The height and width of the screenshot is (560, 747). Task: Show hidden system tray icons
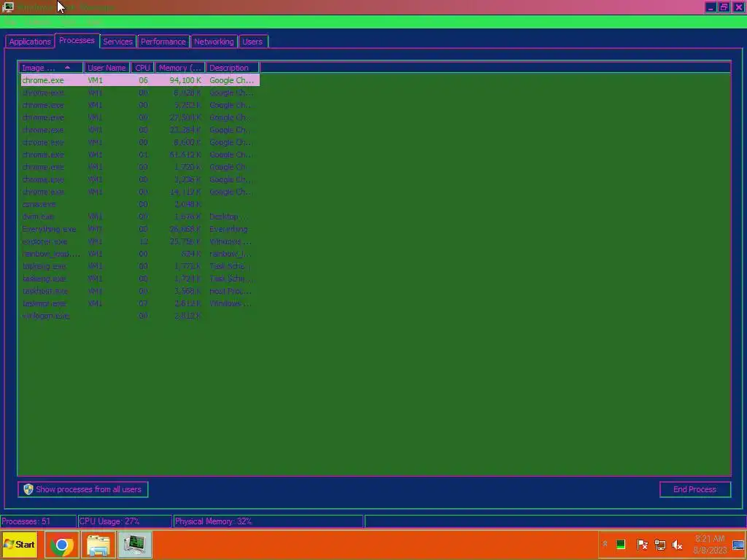pyautogui.click(x=605, y=544)
